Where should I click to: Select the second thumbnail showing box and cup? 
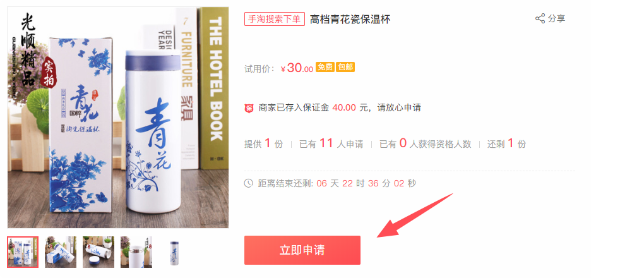click(x=61, y=252)
